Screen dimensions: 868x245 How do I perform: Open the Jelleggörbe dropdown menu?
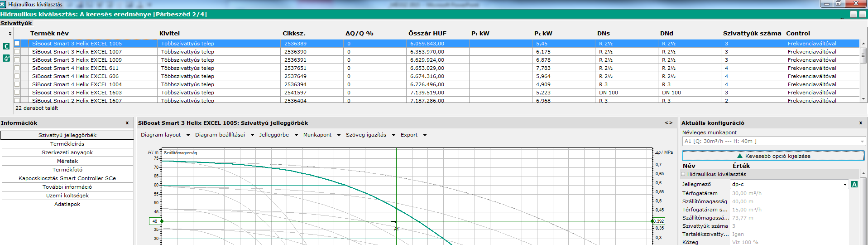[278, 135]
